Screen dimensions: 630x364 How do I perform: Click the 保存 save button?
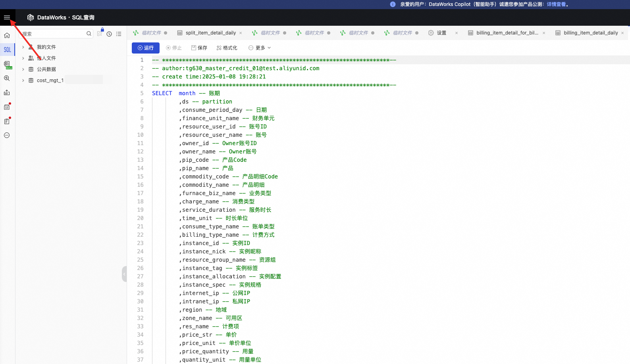click(199, 48)
